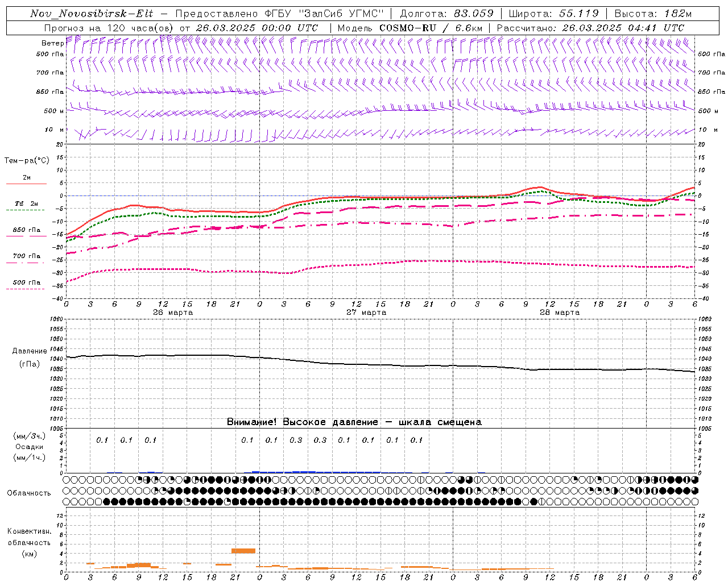Click the 'Ветер' wind panel label
Viewport: 728px width, 582px height.
52,43
